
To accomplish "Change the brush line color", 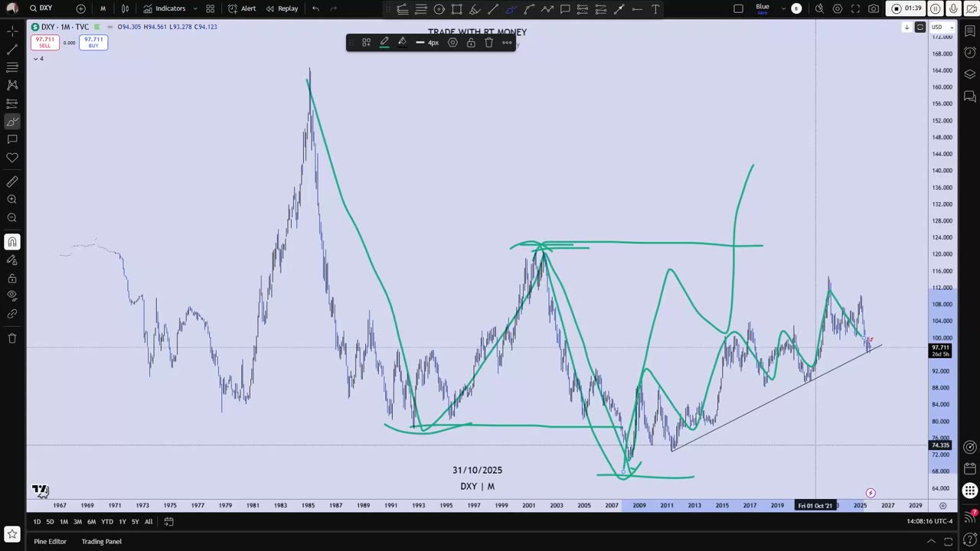I will 384,43.
